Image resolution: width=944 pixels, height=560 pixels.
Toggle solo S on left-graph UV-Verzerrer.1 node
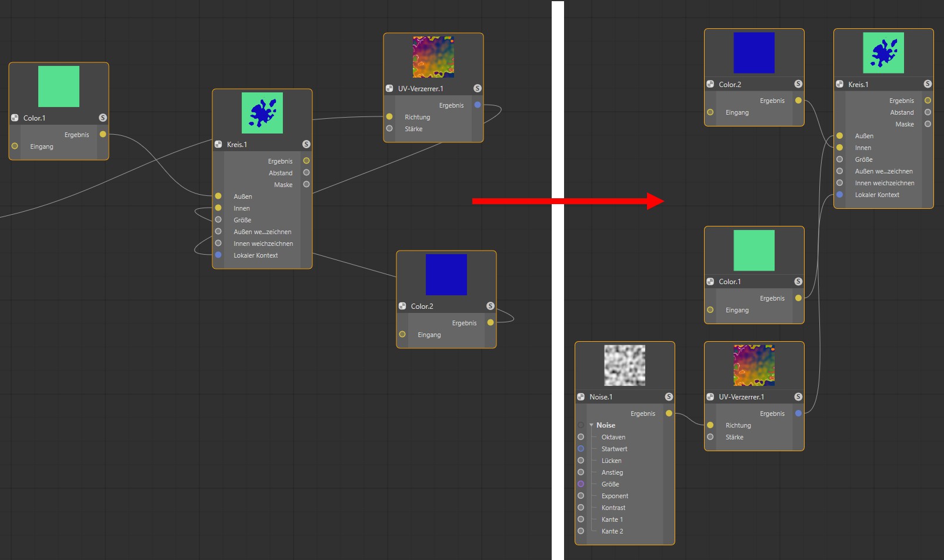(x=478, y=88)
